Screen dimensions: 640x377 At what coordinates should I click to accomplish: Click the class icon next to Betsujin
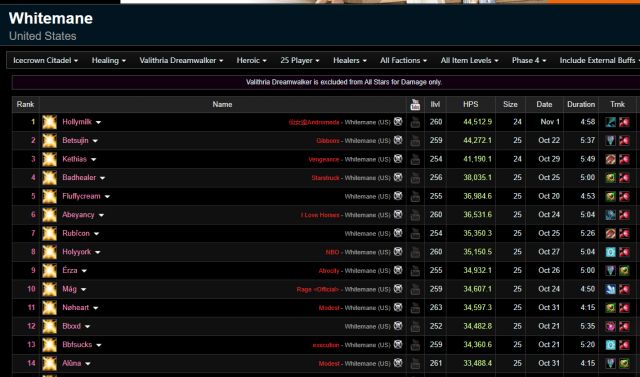49,140
